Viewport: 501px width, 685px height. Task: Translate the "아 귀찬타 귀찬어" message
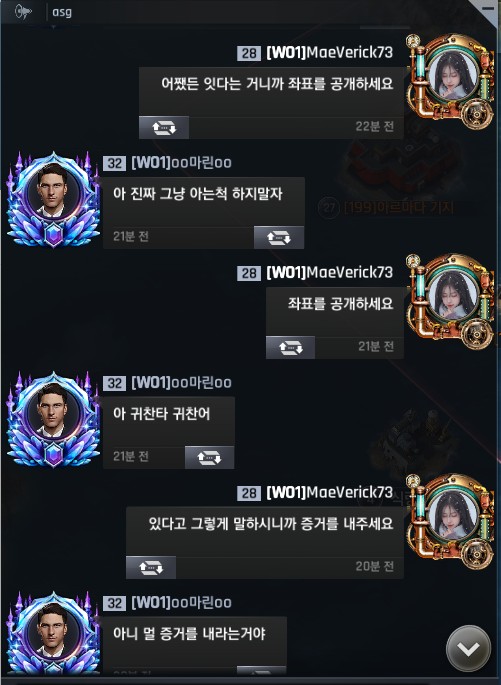tap(209, 457)
